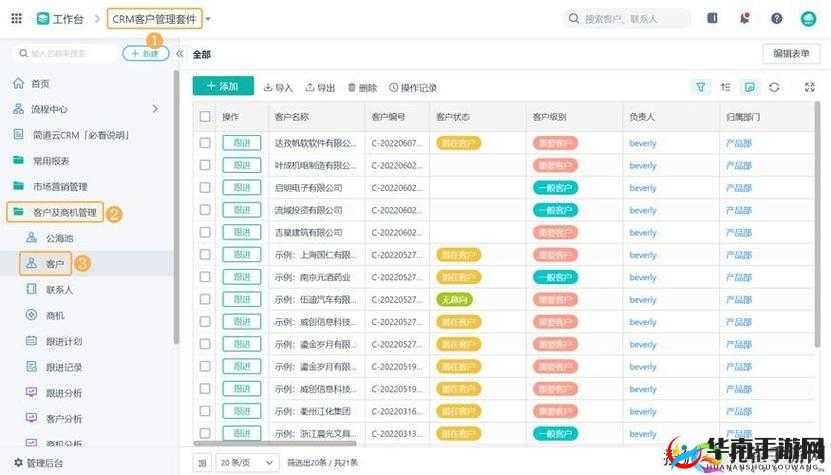Open the 20条/页 page size dropdown

[x=247, y=463]
